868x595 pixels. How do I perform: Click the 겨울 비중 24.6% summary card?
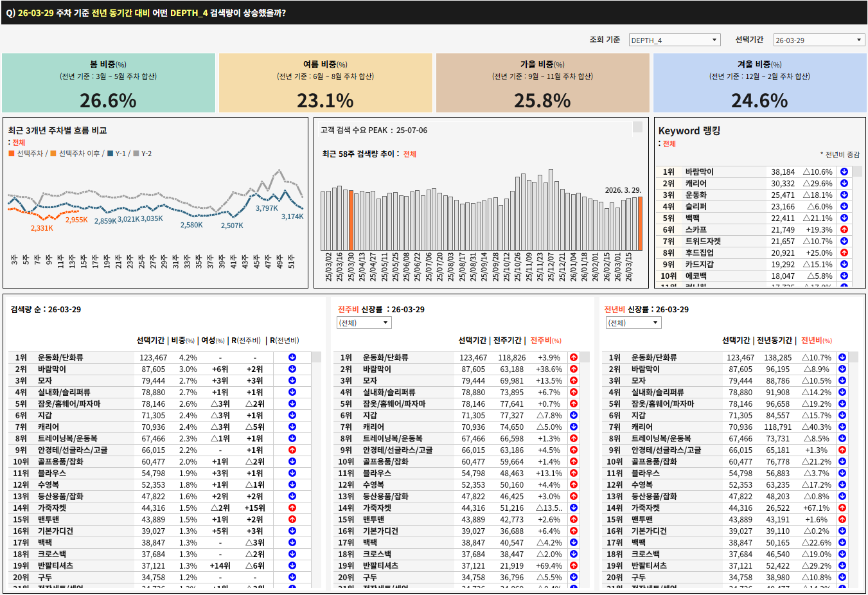(759, 83)
